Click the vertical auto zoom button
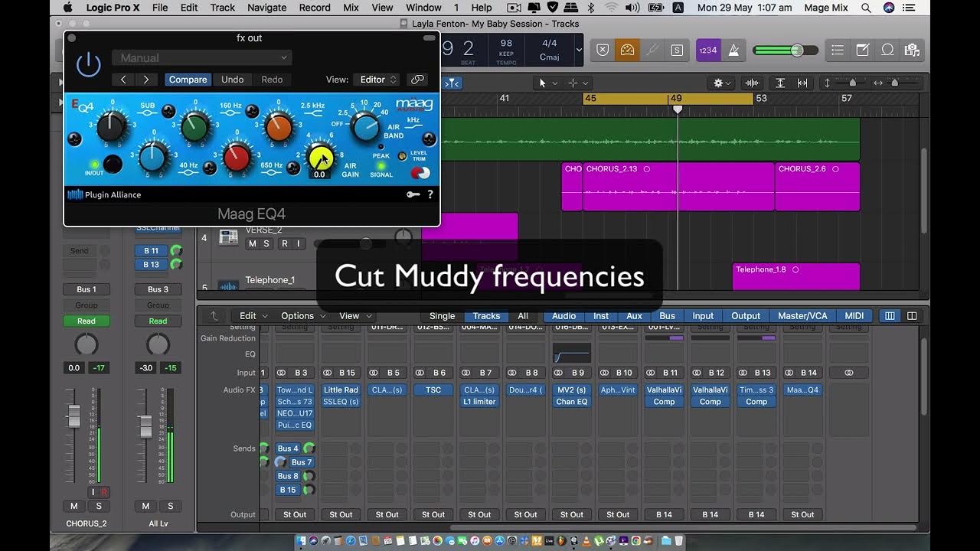This screenshot has width=980, height=551. (780, 83)
